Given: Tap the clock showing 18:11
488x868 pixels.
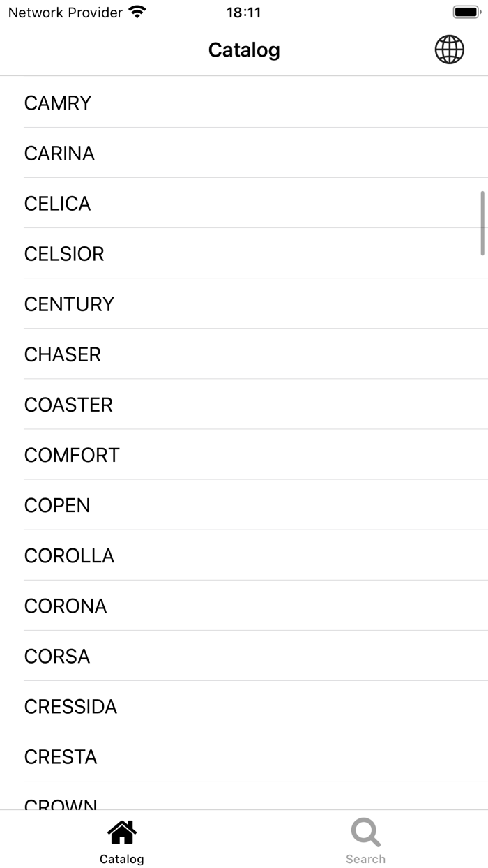Looking at the screenshot, I should [243, 12].
